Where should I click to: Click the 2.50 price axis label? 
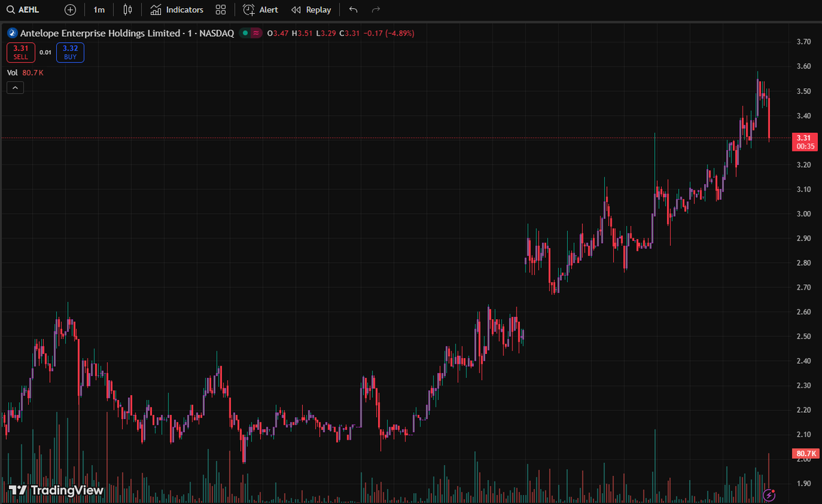point(804,336)
